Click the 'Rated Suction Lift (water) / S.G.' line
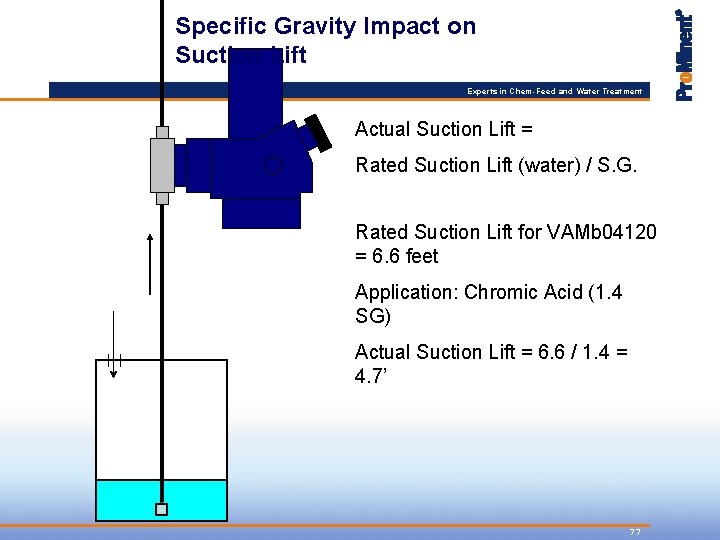The height and width of the screenshot is (540, 720). 496,165
